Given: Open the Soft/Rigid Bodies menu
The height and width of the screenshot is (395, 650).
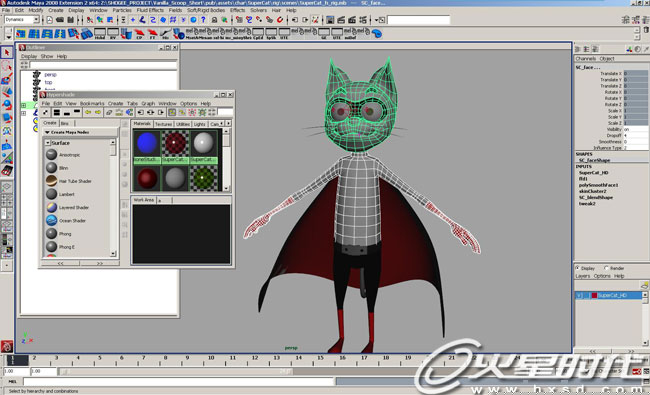Looking at the screenshot, I should click(x=206, y=10).
